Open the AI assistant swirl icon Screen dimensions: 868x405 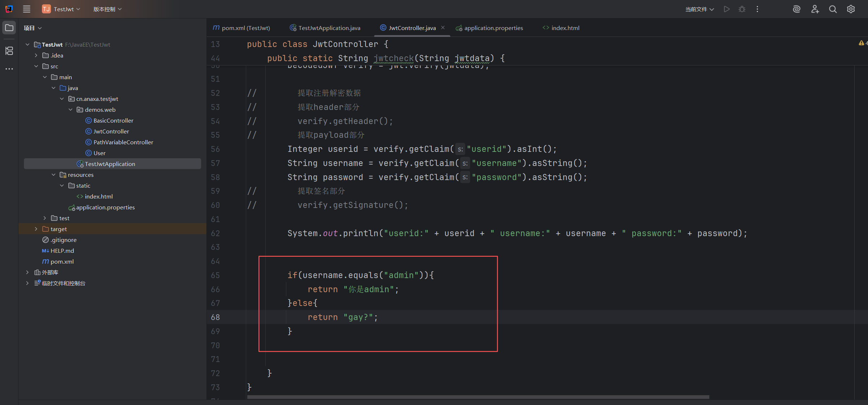pyautogui.click(x=796, y=9)
